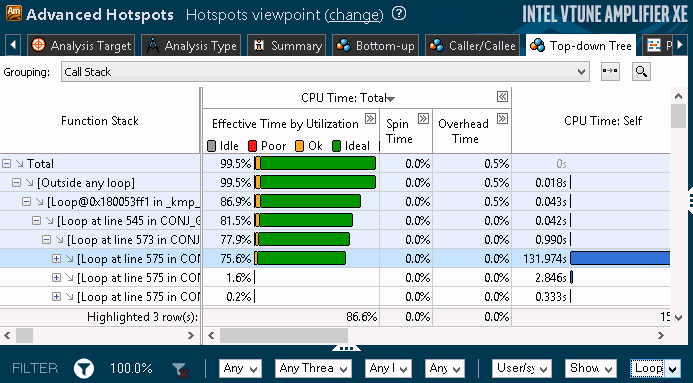693x383 pixels.
Task: Click the search magnifier icon beside Grouping
Action: (x=641, y=71)
